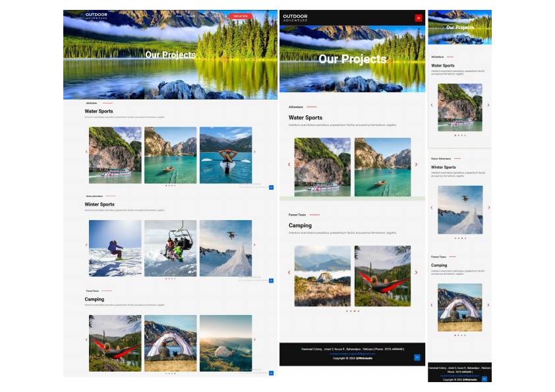Open the red hammock photo in tablet Camping
The width and height of the screenshot is (555, 392).
coord(382,276)
